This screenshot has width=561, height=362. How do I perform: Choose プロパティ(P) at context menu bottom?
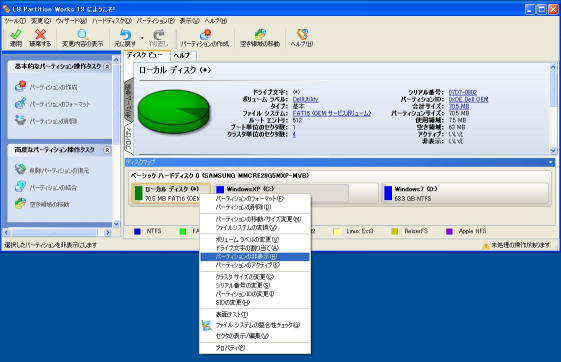(255, 348)
